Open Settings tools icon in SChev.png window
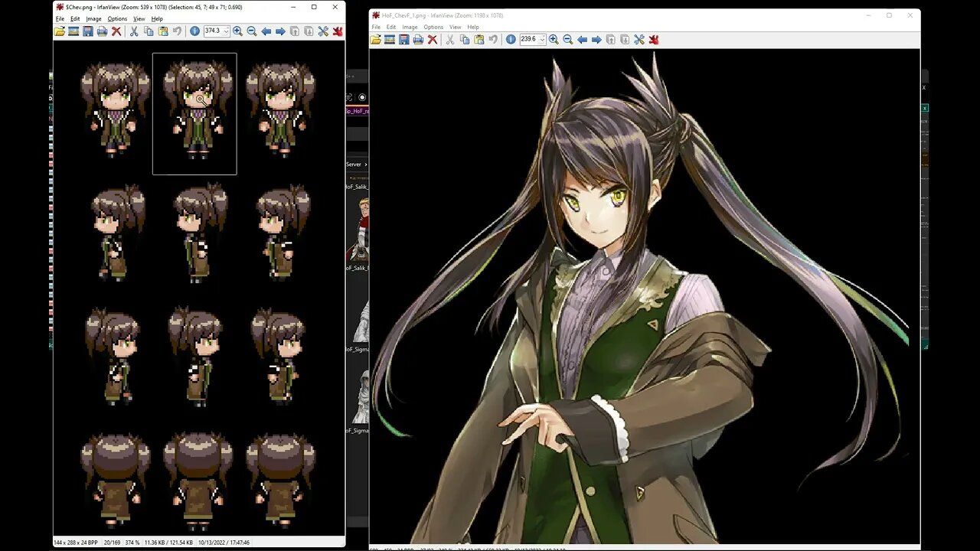This screenshot has width=980, height=551. pos(323,31)
